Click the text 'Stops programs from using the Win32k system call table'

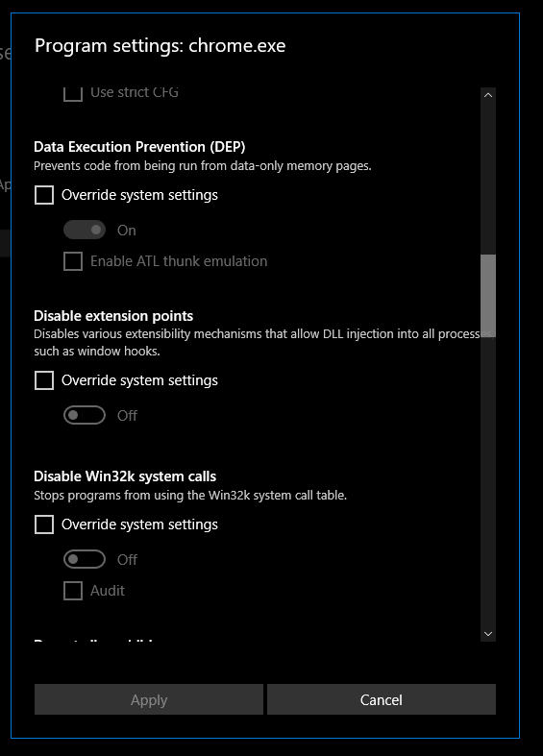pos(190,495)
